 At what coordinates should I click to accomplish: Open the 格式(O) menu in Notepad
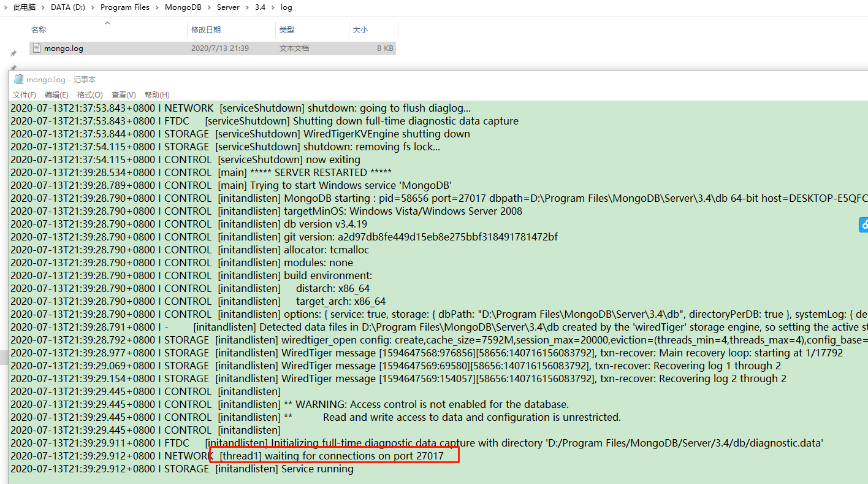coord(89,94)
